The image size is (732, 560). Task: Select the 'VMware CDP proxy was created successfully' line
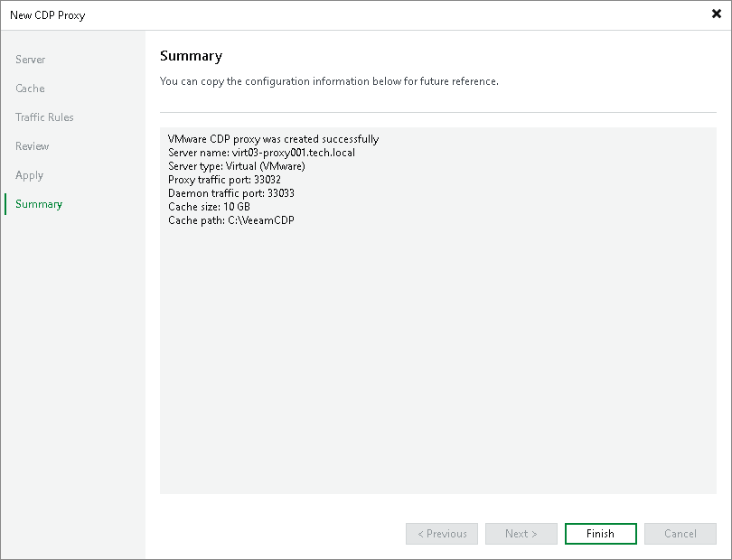274,139
